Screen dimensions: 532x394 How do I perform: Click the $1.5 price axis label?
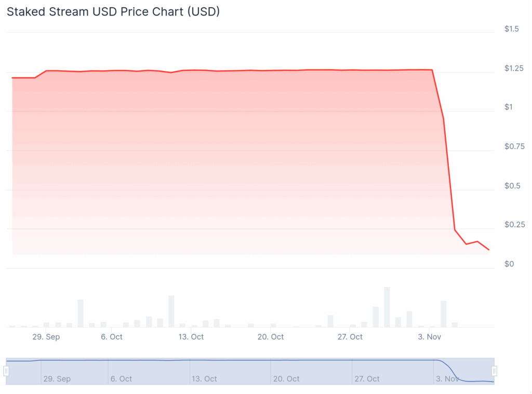click(512, 29)
